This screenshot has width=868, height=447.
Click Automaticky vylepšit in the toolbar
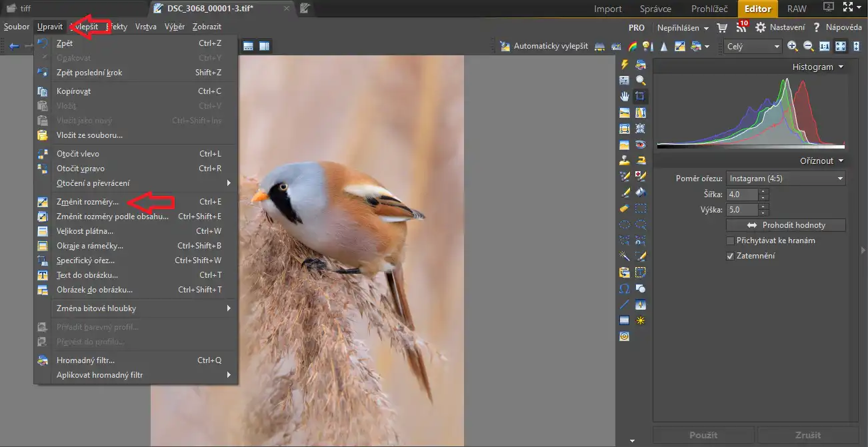[x=544, y=46]
